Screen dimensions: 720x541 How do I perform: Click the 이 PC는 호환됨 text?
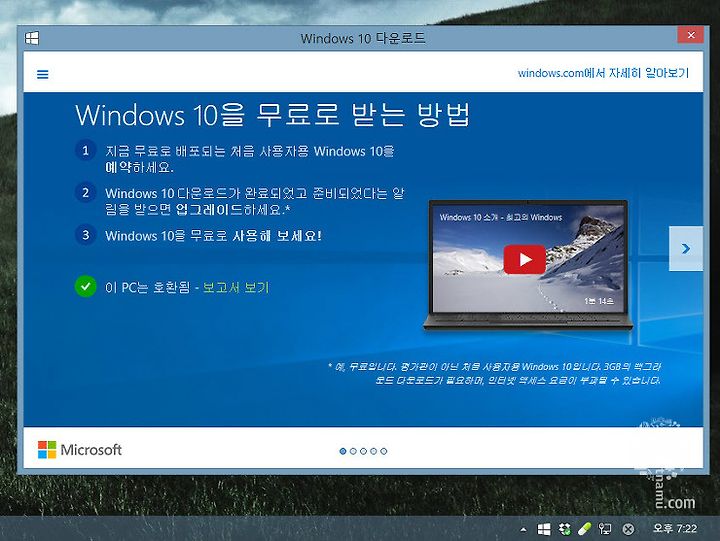[x=147, y=287]
